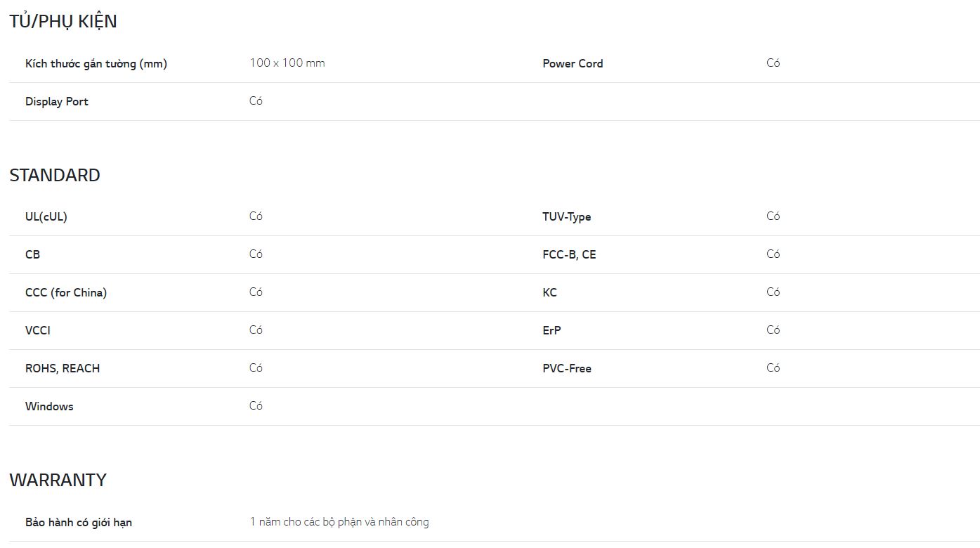Image resolution: width=980 pixels, height=548 pixels.
Task: Select the PVC-Free label
Action: (567, 368)
